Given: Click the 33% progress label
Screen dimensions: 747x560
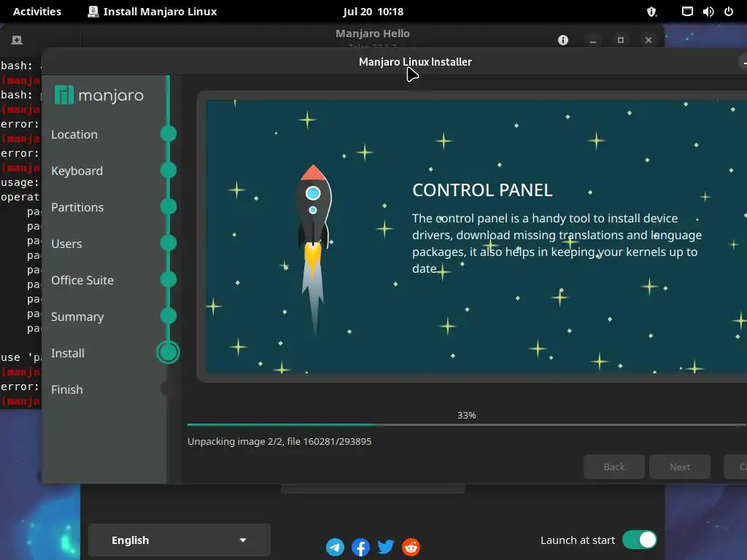Looking at the screenshot, I should click(x=467, y=415).
